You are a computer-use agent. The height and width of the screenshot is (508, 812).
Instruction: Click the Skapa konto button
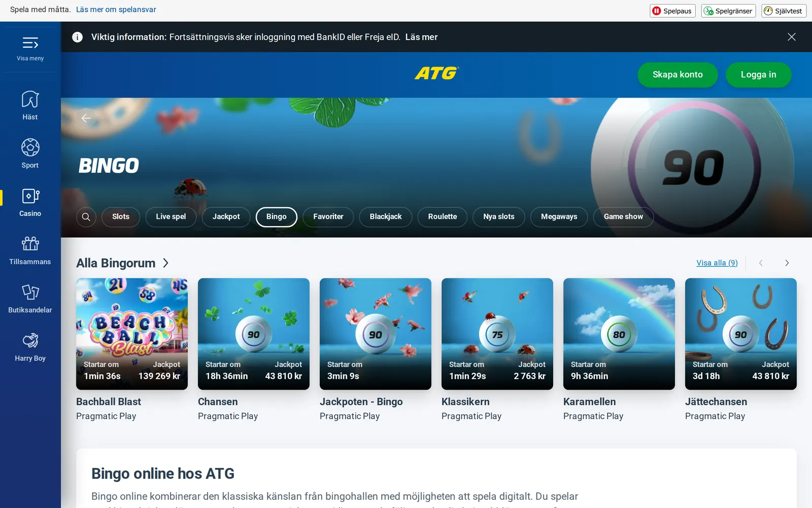coord(678,75)
